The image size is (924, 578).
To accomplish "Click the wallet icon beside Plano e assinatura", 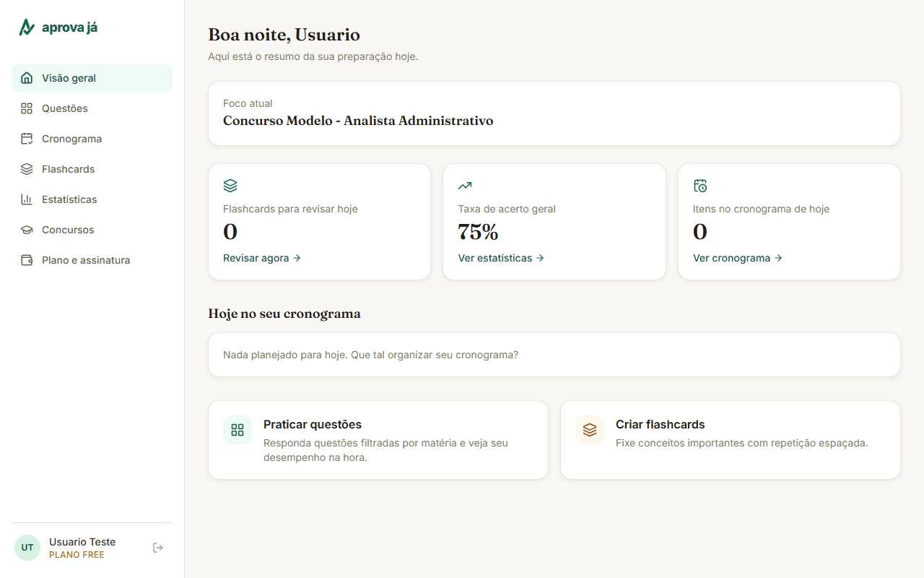I will 27,260.
